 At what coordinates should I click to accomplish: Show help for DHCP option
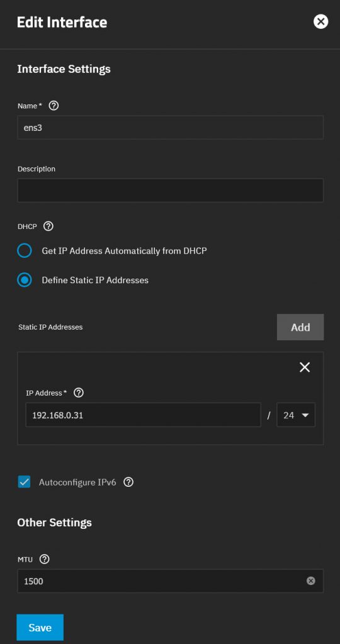(48, 226)
